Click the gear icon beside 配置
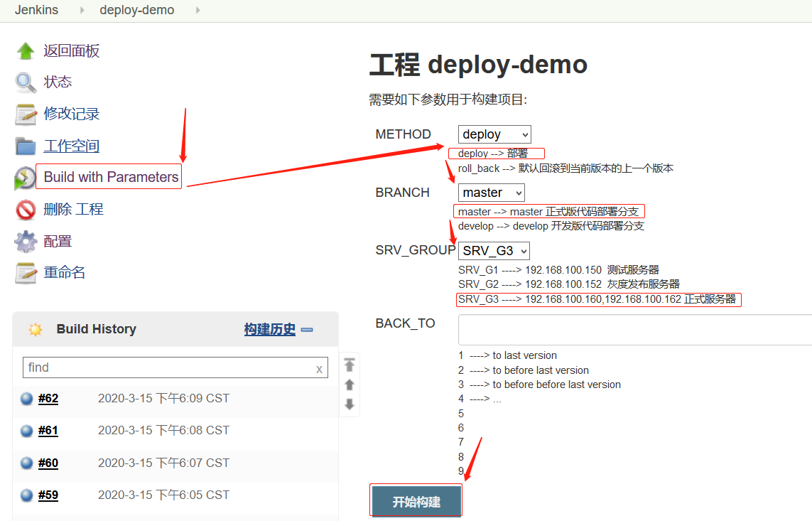 tap(26, 242)
